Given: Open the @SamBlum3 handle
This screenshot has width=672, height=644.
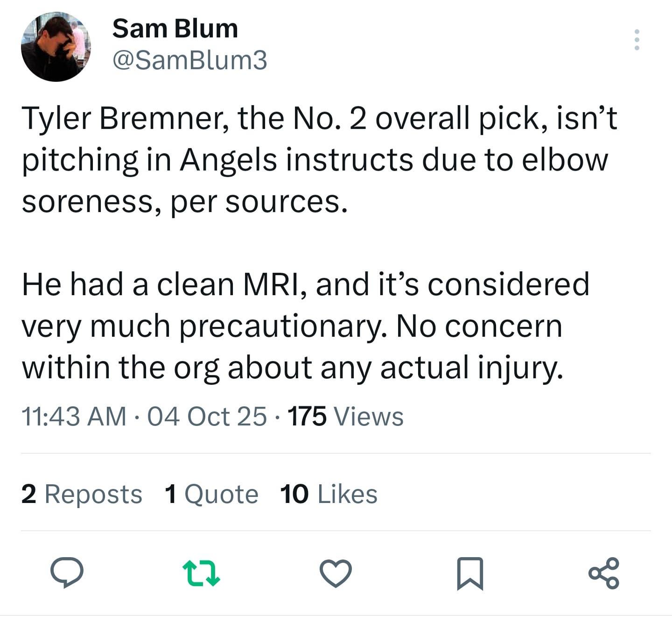Looking at the screenshot, I should coord(190,60).
